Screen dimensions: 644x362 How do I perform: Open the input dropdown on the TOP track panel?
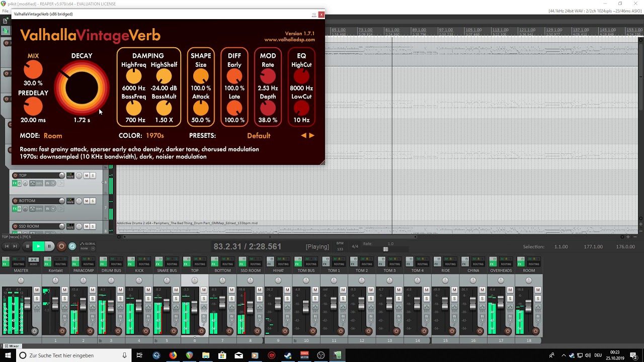[50, 183]
